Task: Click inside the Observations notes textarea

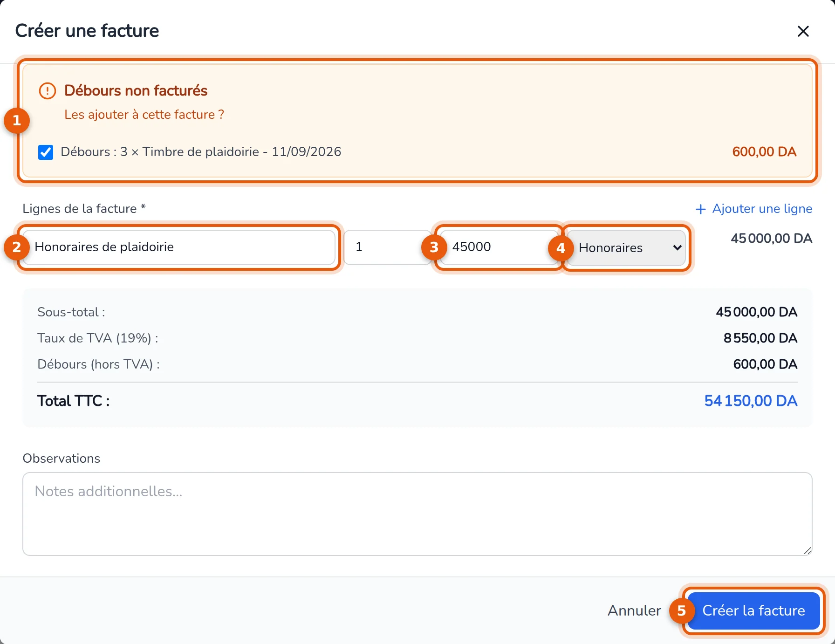Action: 417,514
